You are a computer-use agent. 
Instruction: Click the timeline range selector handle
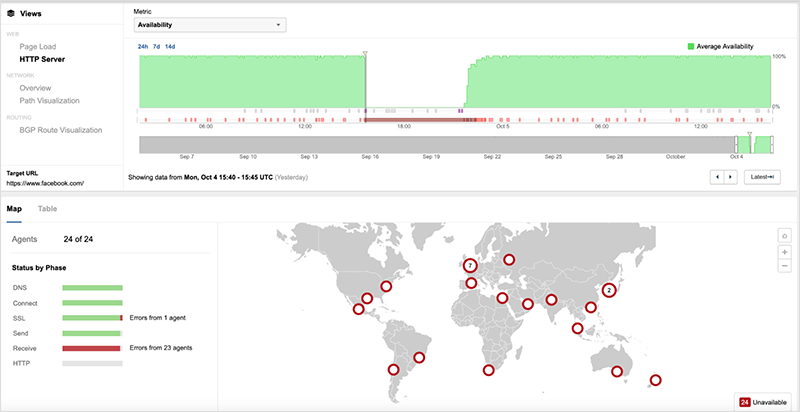click(x=749, y=145)
